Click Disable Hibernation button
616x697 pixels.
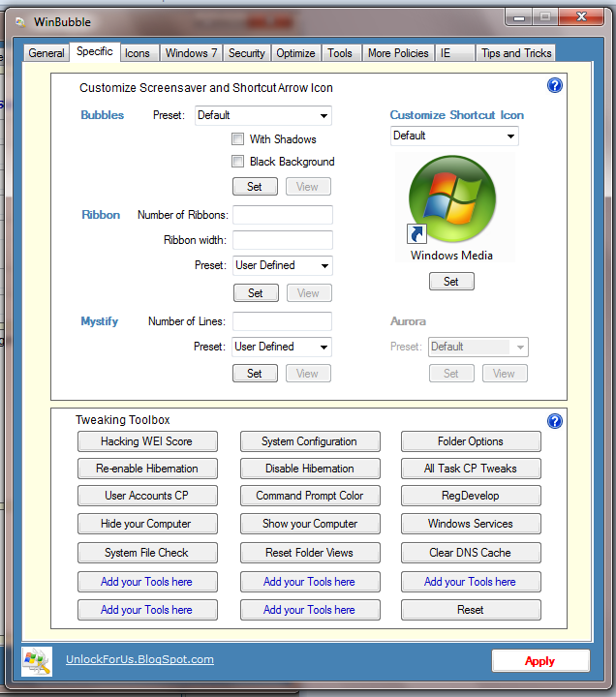point(310,469)
